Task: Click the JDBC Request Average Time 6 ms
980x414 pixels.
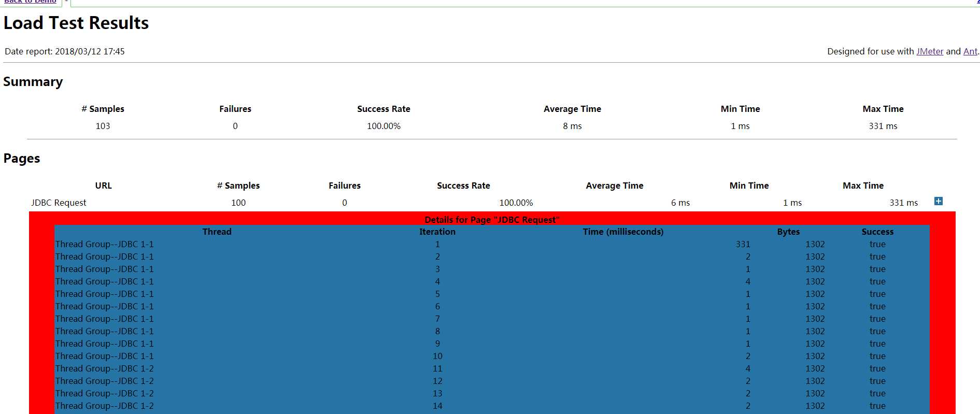Action: pyautogui.click(x=680, y=203)
